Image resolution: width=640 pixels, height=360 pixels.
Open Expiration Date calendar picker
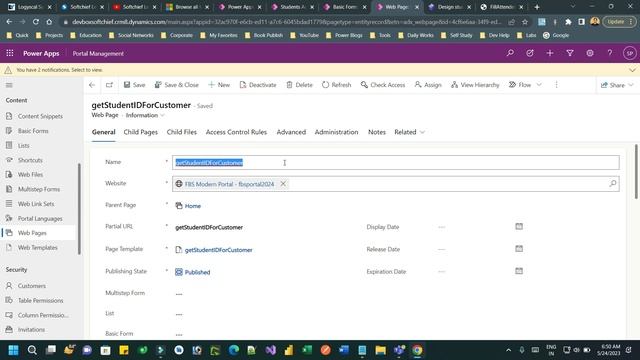(519, 271)
